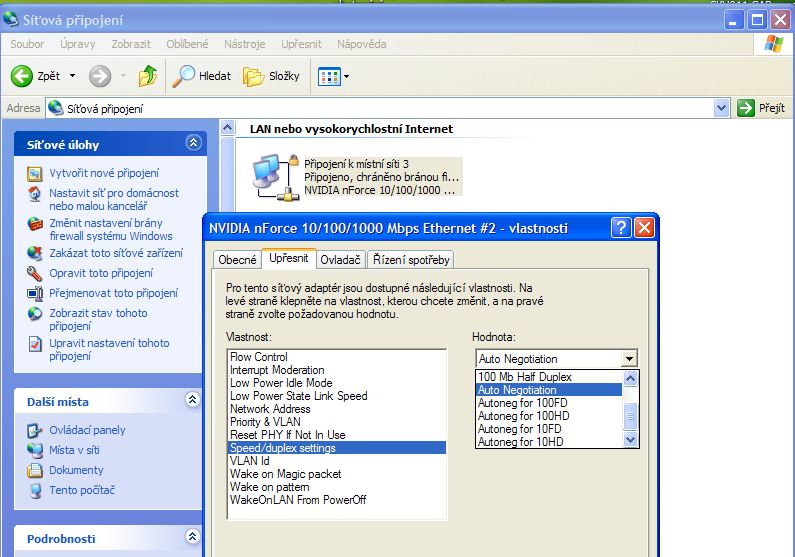
Task: Select the LAN connection 3 network icon
Action: pos(275,177)
